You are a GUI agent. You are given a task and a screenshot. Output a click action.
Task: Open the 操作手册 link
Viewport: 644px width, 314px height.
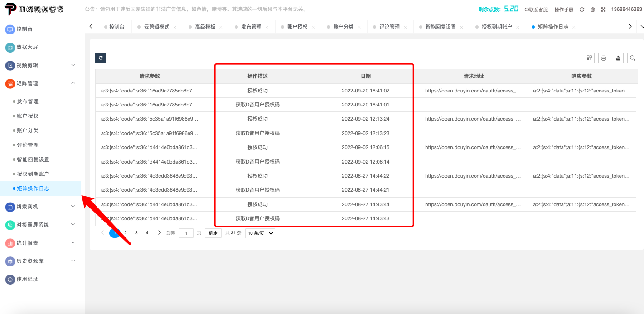pyautogui.click(x=564, y=10)
